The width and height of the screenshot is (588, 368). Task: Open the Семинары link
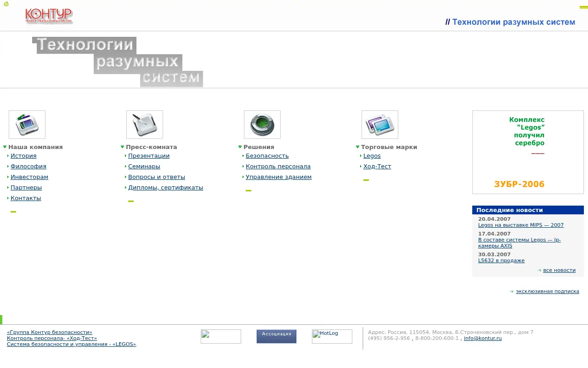144,167
